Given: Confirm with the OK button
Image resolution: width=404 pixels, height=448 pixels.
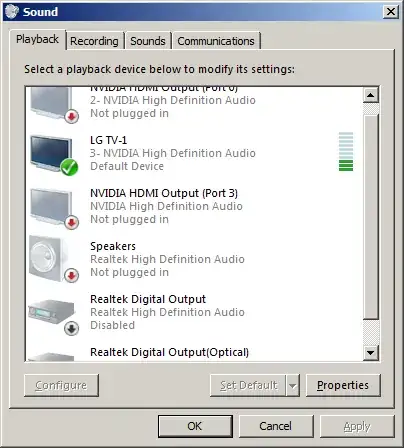Looking at the screenshot, I should (x=195, y=426).
